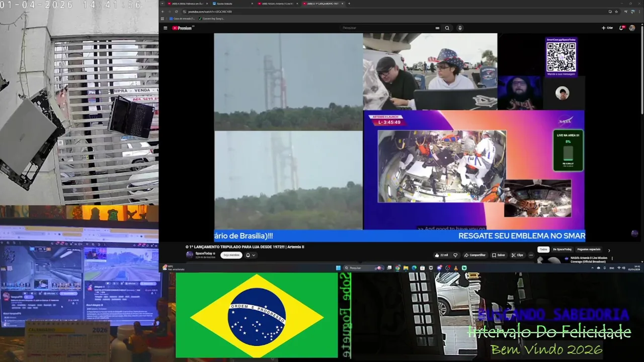644x362 pixels.
Task: Open the SpaceToday channel name link
Action: (x=204, y=253)
